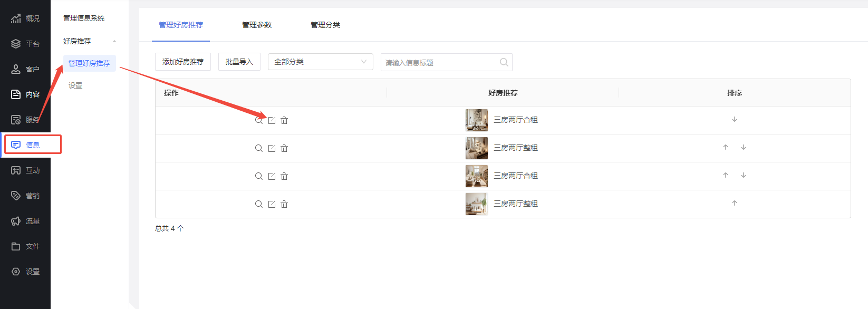Screen dimensions: 868x309
Task: Move the second row 三房两厅整租 up
Action: (x=726, y=147)
